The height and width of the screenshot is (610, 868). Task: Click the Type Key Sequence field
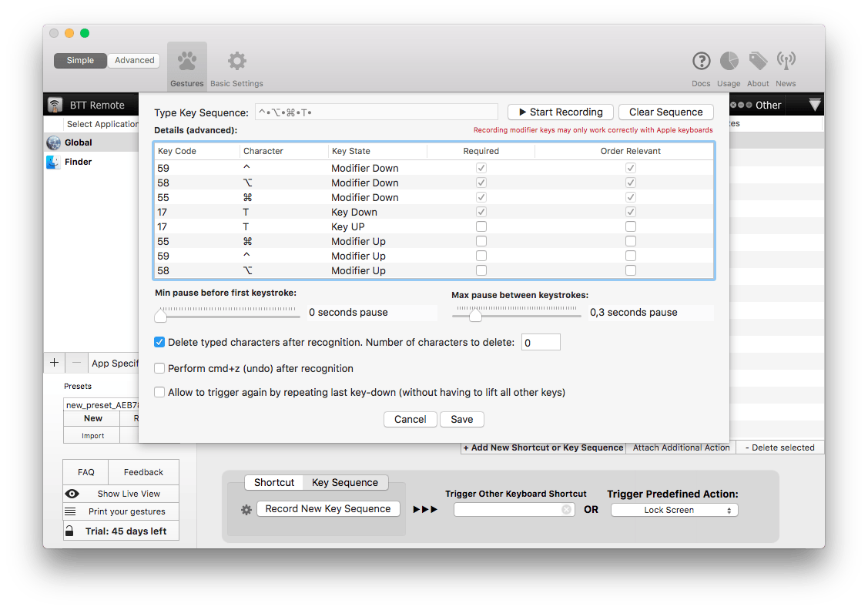click(x=377, y=112)
